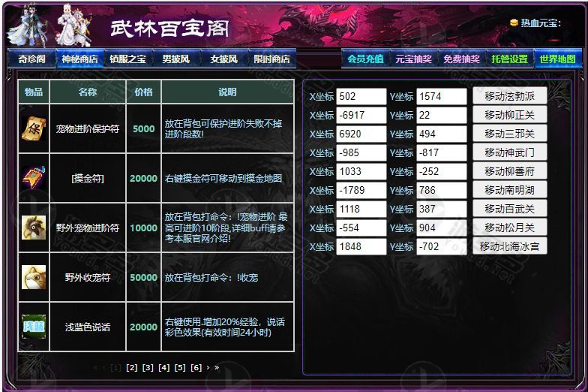Click the 移动南明湖 teleport button
The width and height of the screenshot is (588, 392).
coord(509,190)
